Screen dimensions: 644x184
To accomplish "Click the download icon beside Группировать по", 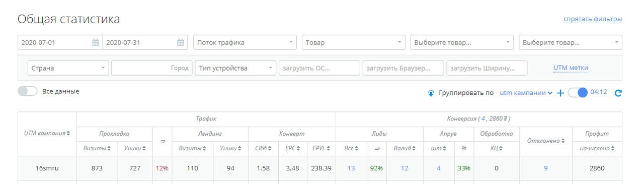I will pos(431,93).
